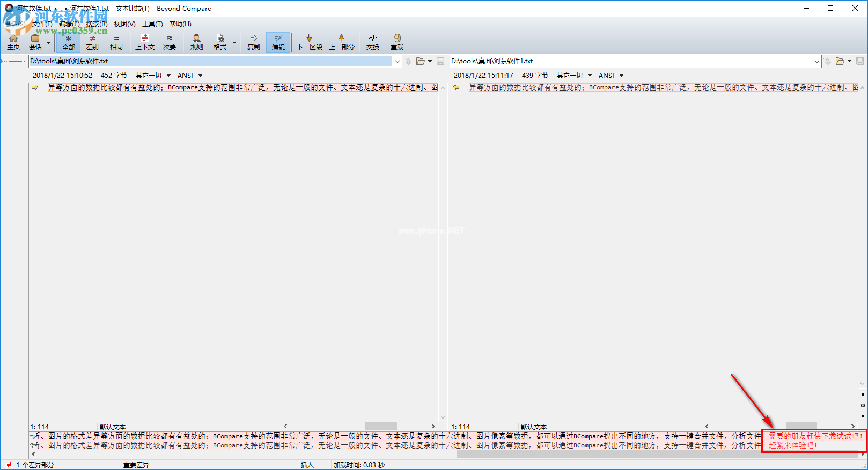Go to the 主页 (Home) toolbar icon
The width and height of the screenshot is (868, 470).
click(x=13, y=42)
